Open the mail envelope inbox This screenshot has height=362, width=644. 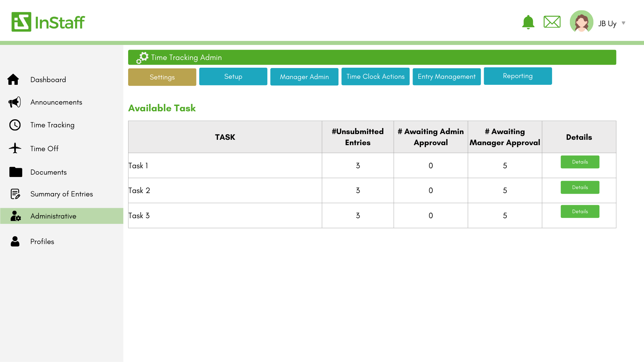[x=552, y=22]
